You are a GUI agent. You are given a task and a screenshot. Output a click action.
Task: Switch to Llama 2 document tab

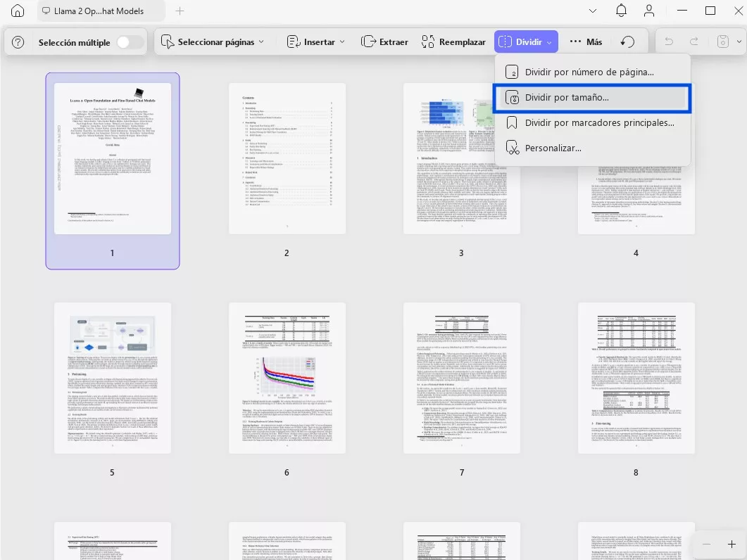(x=99, y=11)
